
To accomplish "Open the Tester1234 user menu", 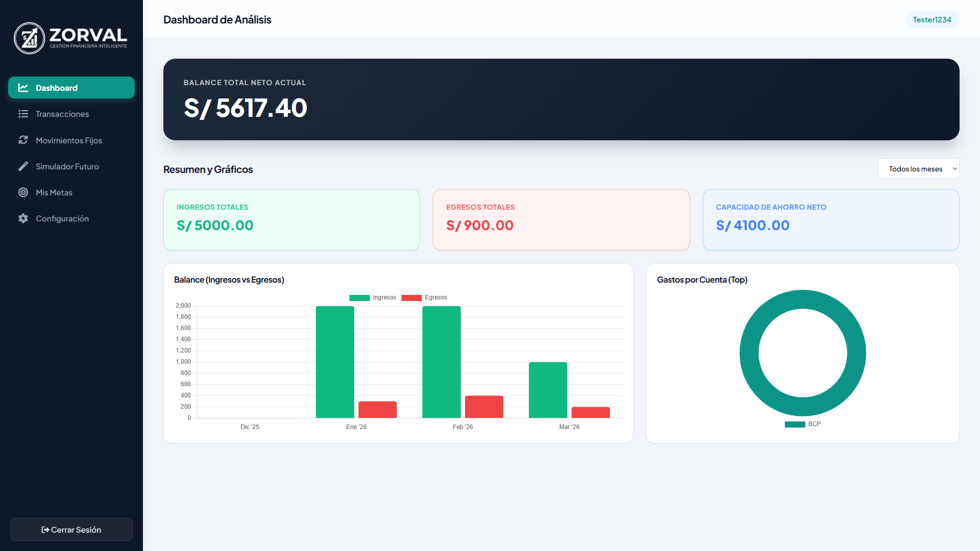I will click(932, 19).
